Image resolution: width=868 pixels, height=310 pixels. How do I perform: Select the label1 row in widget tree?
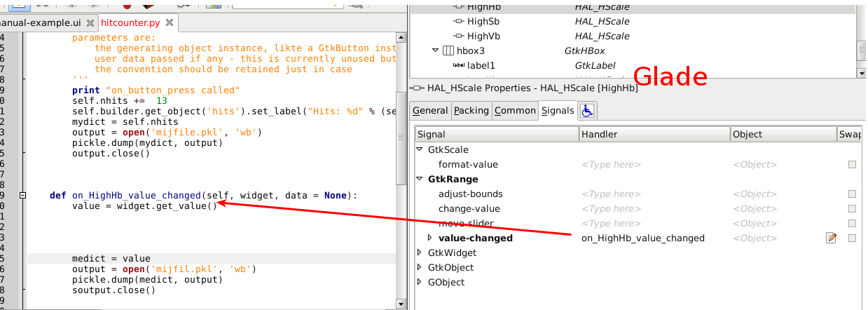coord(634,65)
